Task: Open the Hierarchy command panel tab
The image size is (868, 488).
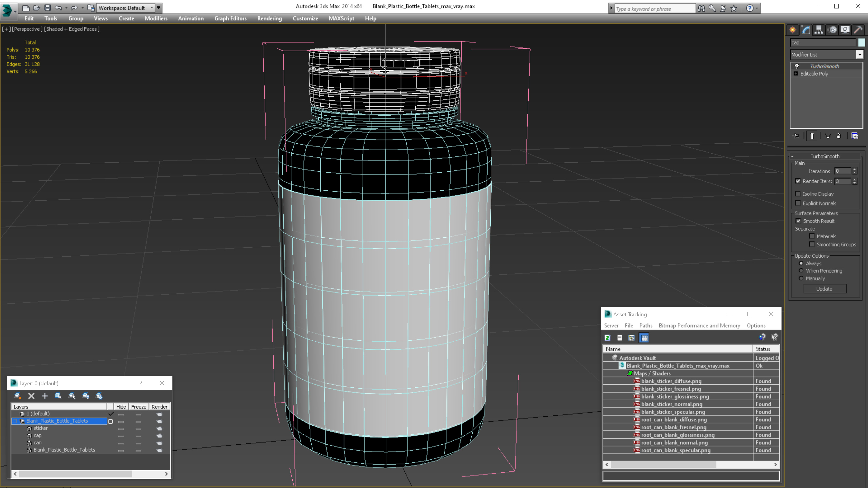Action: 819,30
